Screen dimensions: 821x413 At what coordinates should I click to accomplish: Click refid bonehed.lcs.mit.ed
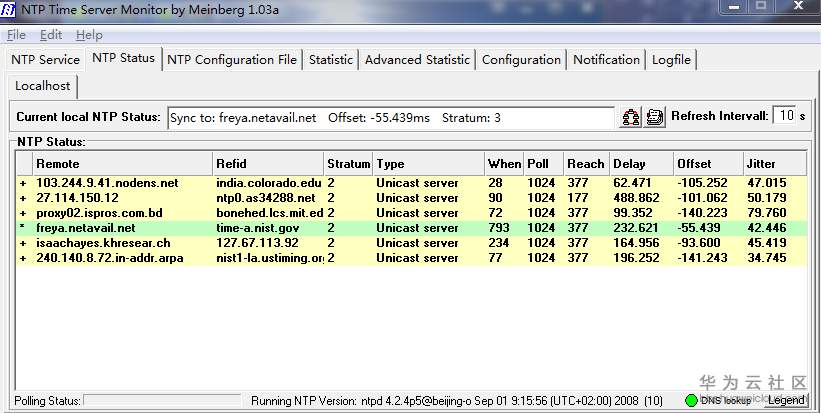269,213
